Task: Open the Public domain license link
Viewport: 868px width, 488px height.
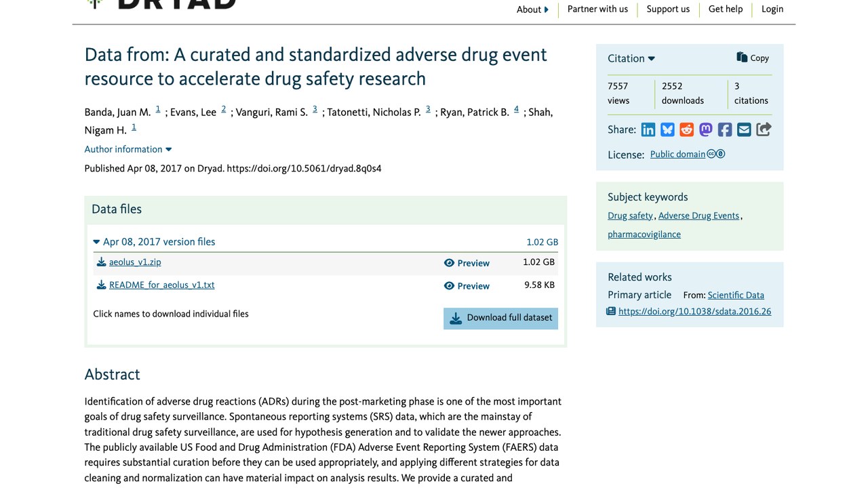Action: [x=677, y=155]
